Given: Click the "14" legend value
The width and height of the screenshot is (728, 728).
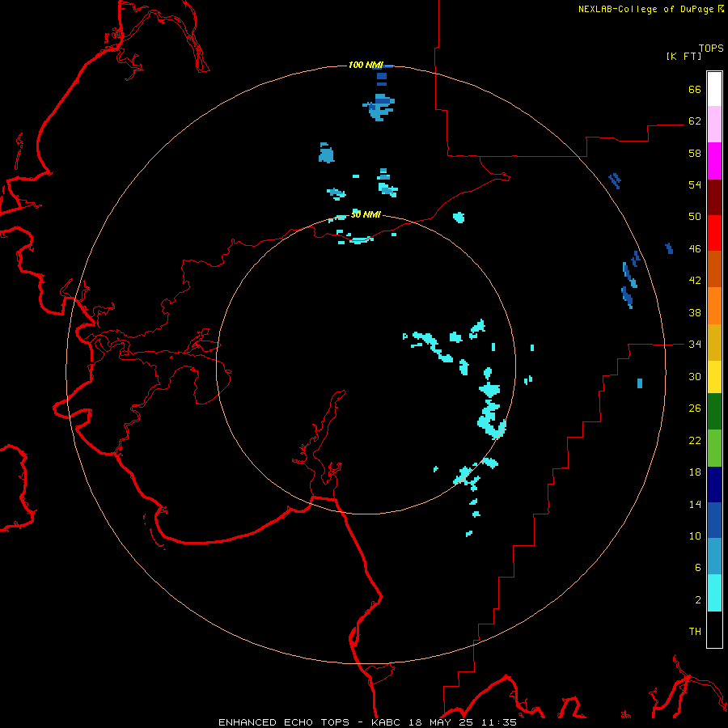Looking at the screenshot, I should [695, 504].
